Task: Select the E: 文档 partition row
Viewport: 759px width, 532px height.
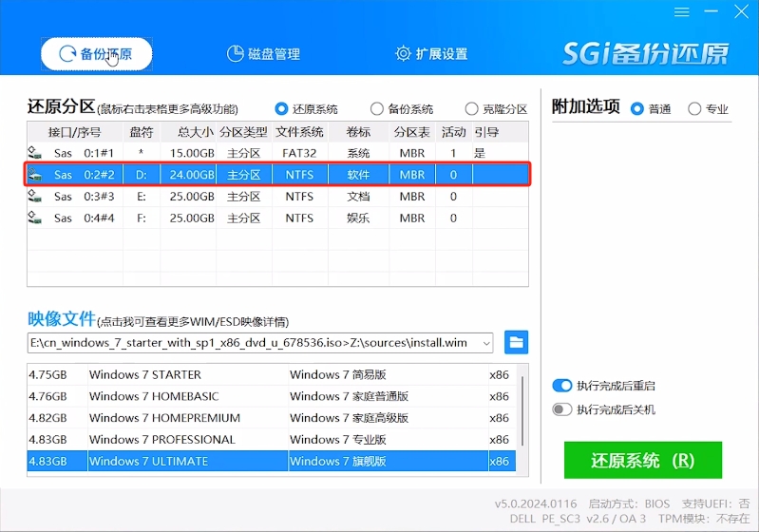Action: pyautogui.click(x=277, y=197)
